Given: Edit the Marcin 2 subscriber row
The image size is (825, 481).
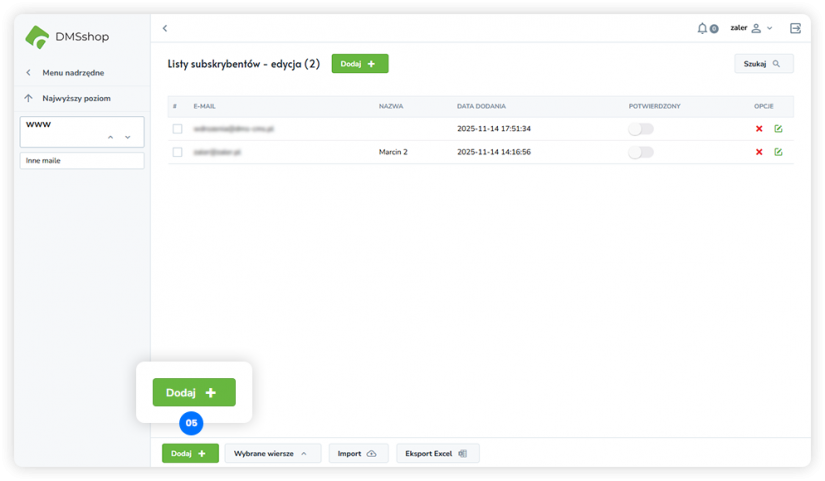Looking at the screenshot, I should pos(778,152).
